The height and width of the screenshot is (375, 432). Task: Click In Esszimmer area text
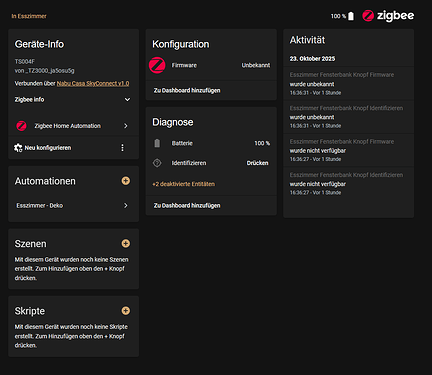tap(29, 16)
